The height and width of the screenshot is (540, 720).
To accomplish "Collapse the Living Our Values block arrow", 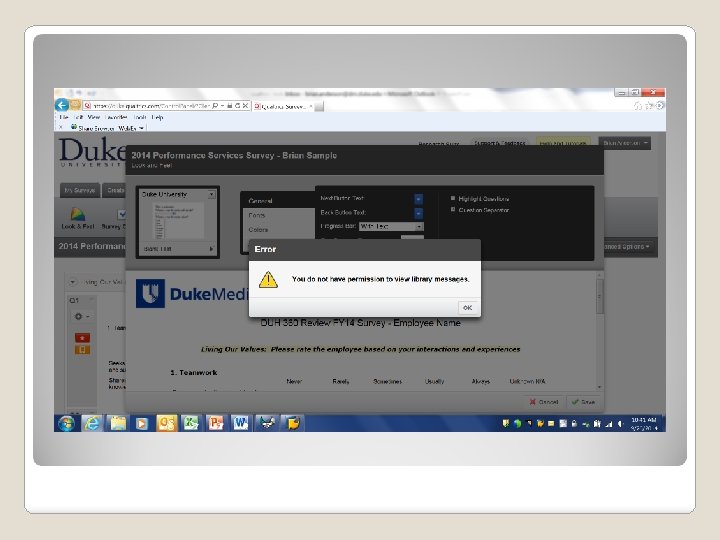I will 73,282.
